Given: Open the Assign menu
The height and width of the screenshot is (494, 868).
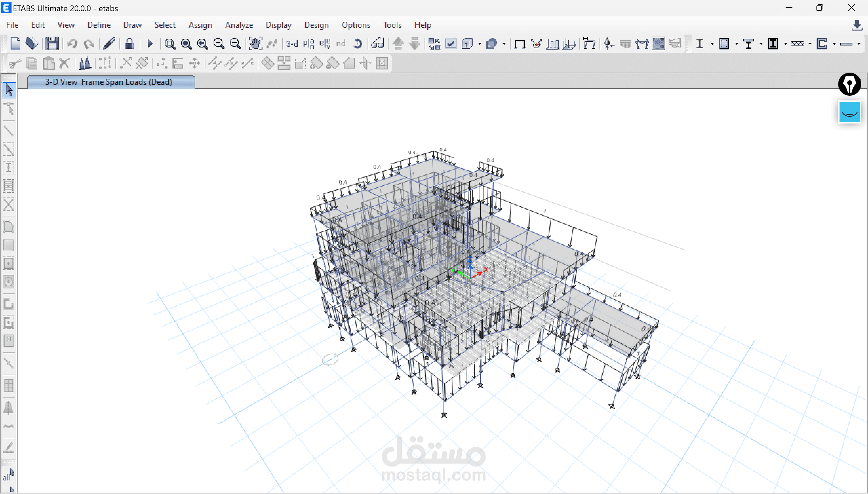Looking at the screenshot, I should pos(200,25).
